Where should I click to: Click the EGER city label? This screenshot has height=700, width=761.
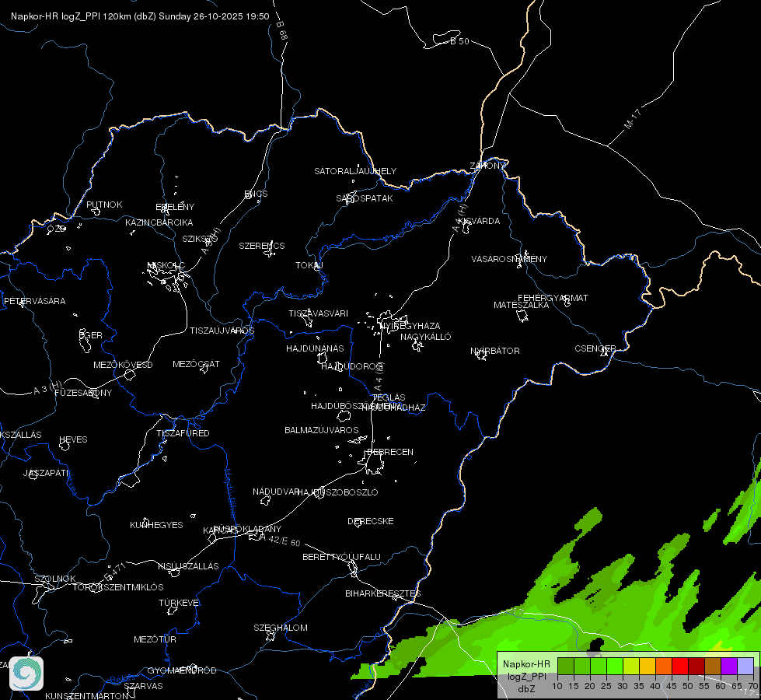91,335
